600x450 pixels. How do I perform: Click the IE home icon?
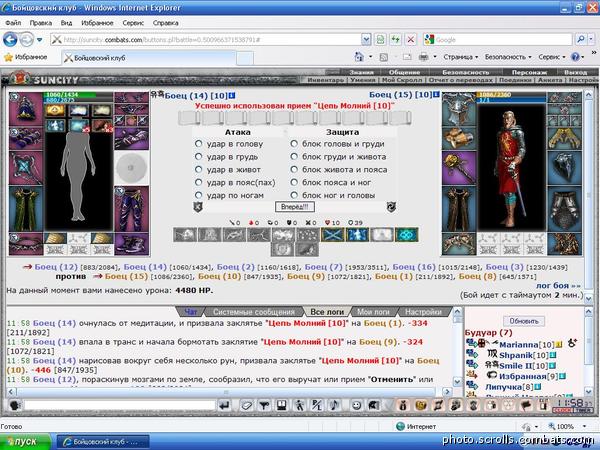coord(359,57)
